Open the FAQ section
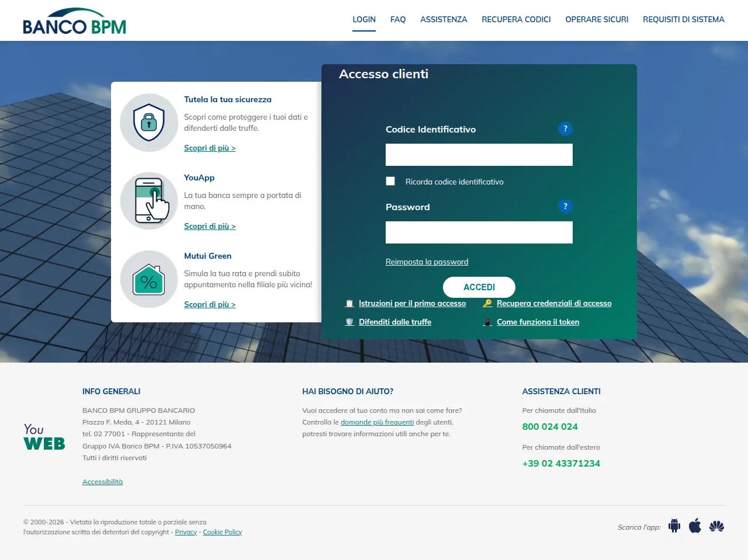Viewport: 748px width, 560px height. 398,19
